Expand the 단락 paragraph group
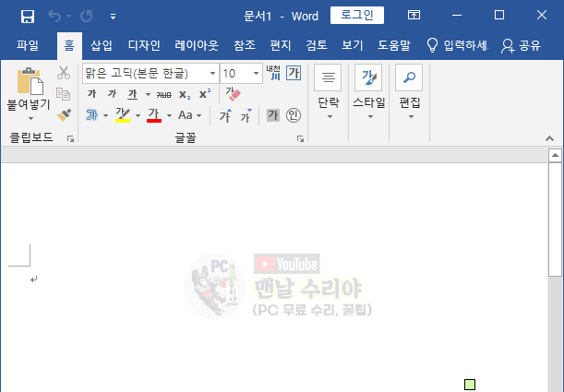The height and width of the screenshot is (392, 564). click(x=328, y=92)
